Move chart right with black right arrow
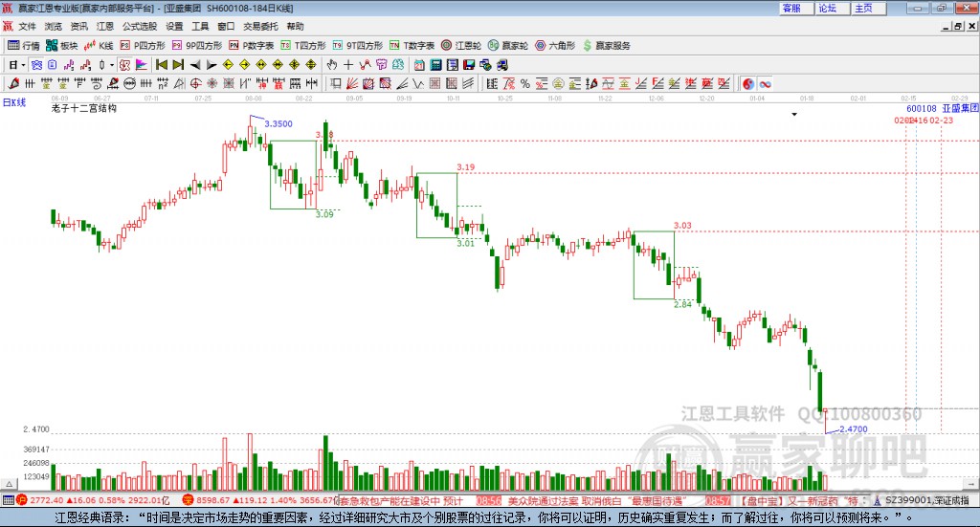The image size is (980, 527). pos(212,65)
